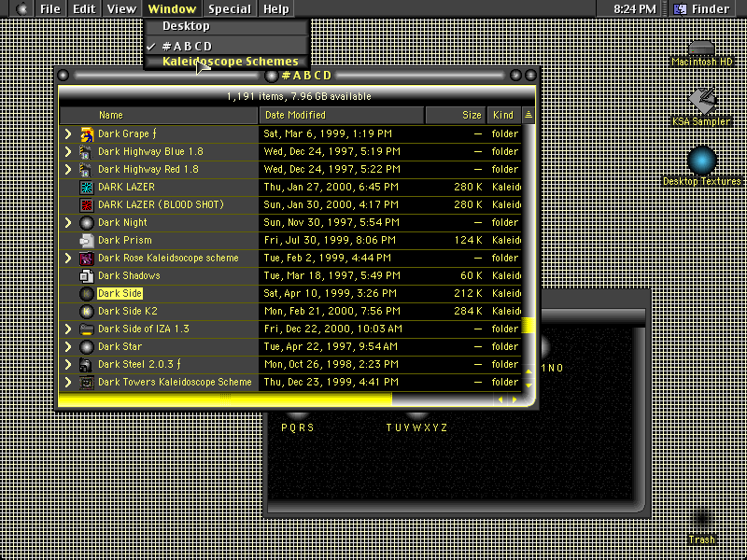747x560 pixels.
Task: Click DARK LAZER (BLOOD SHOT) red icon
Action: point(86,205)
